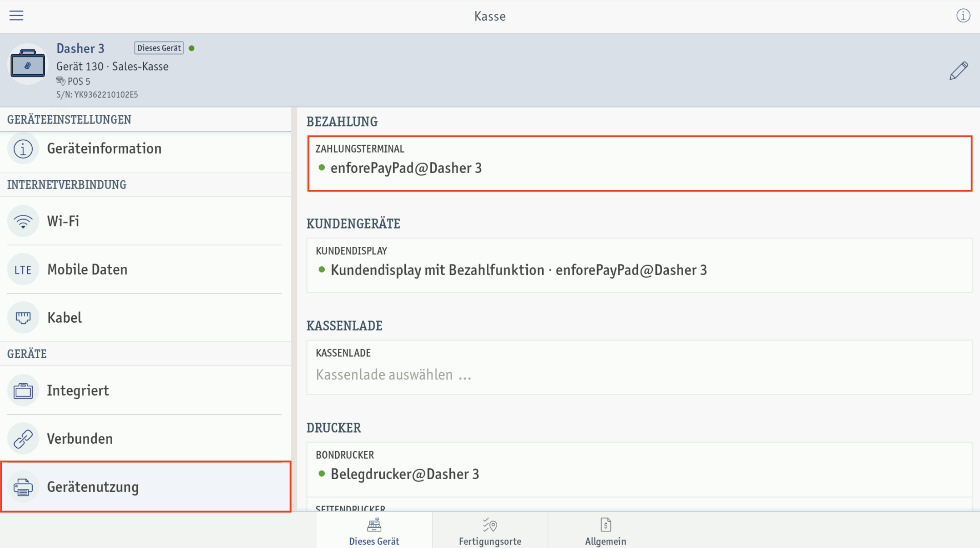Click the BEZAHLUNG section heading

(x=342, y=122)
